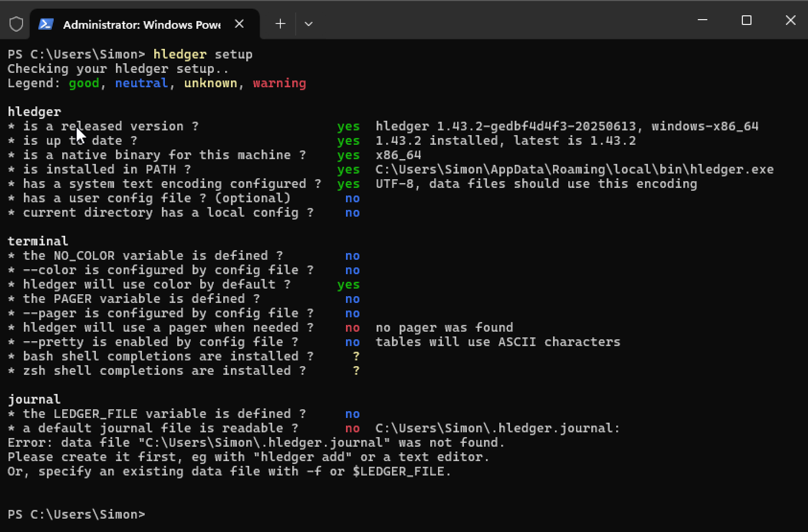Open a new tab with the plus button
Image resolution: width=808 pixels, height=532 pixels.
pyautogui.click(x=280, y=24)
